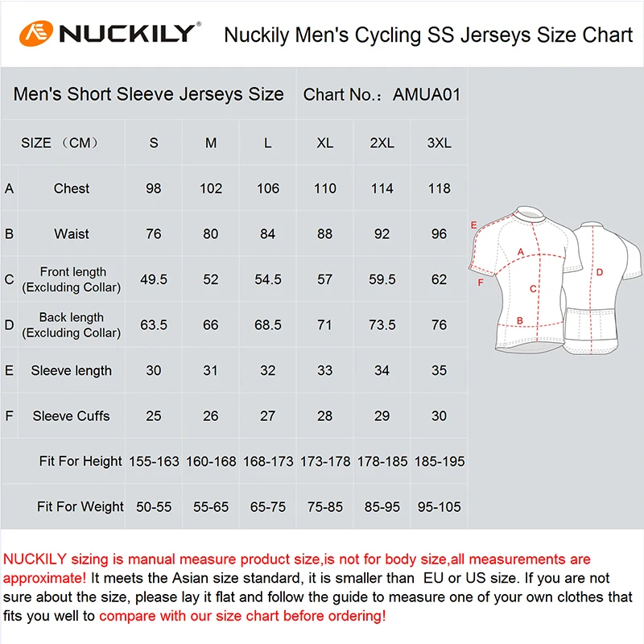Click the 2XL weight range 85-95
Screen dimensions: 644x644
click(x=382, y=507)
